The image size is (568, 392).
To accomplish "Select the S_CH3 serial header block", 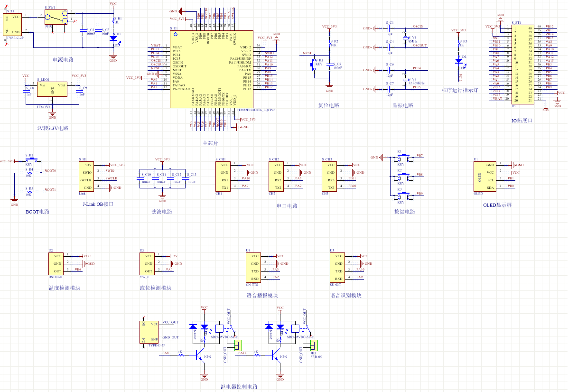I will [x=330, y=177].
